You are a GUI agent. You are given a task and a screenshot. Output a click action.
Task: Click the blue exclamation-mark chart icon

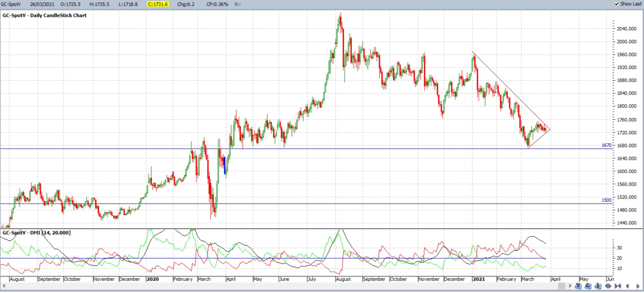coord(598,286)
